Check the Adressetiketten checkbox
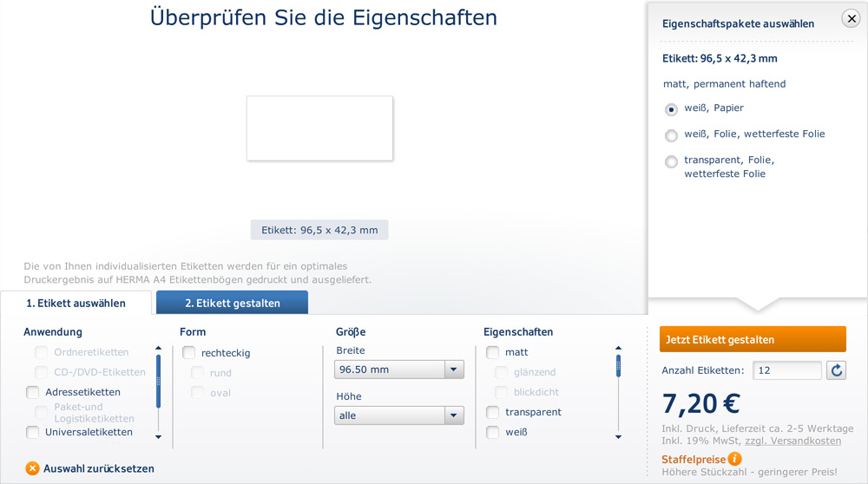Screen dimensions: 868x484 33,392
